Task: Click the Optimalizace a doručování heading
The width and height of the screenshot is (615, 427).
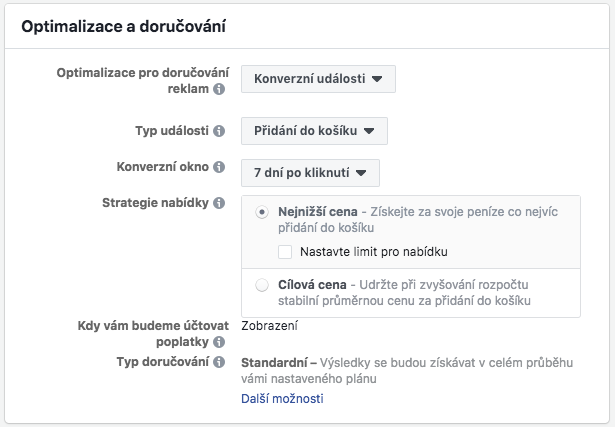Action: [x=124, y=27]
